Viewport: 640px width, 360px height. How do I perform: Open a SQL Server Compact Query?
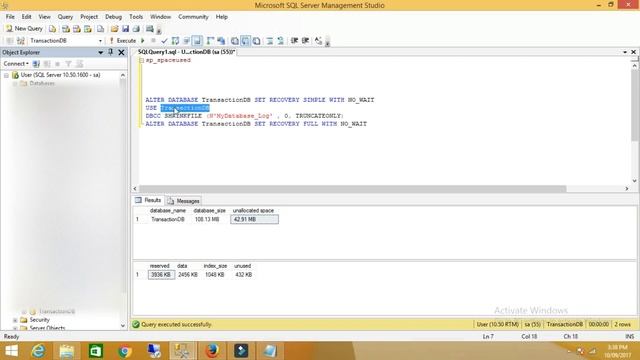point(100,29)
